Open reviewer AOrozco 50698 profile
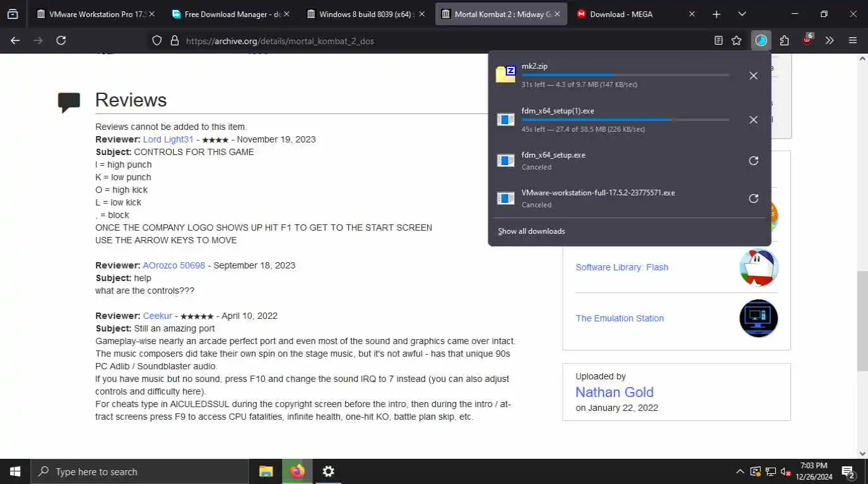The width and height of the screenshot is (868, 484). tap(174, 265)
